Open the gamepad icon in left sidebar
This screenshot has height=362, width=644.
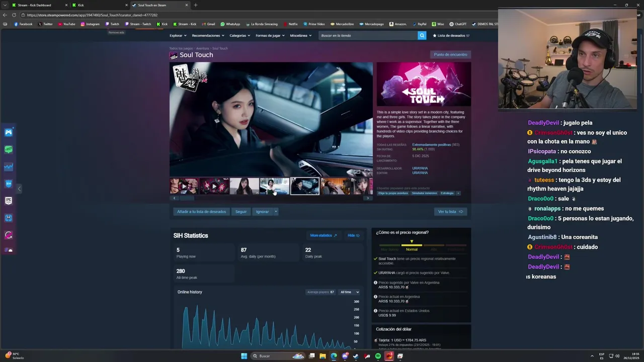coord(9,132)
